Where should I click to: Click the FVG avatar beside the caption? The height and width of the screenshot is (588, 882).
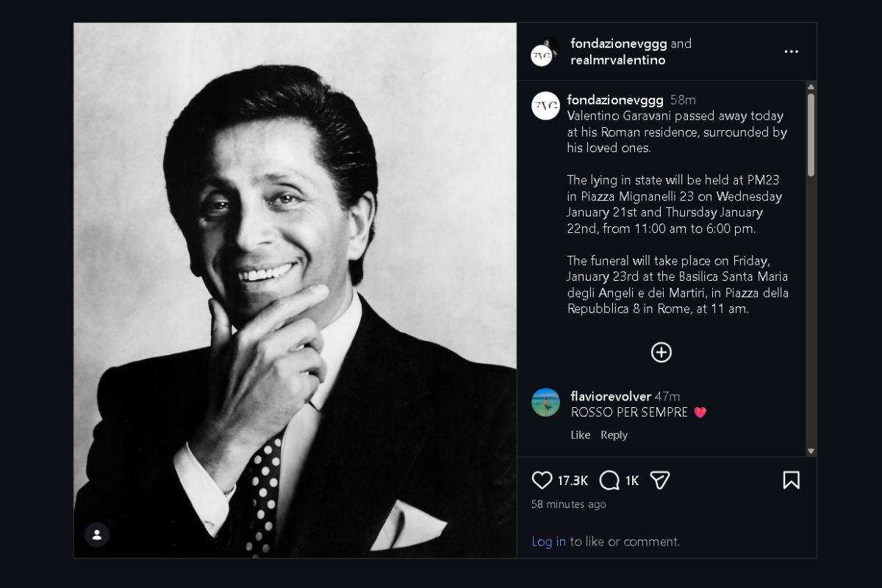click(x=545, y=105)
